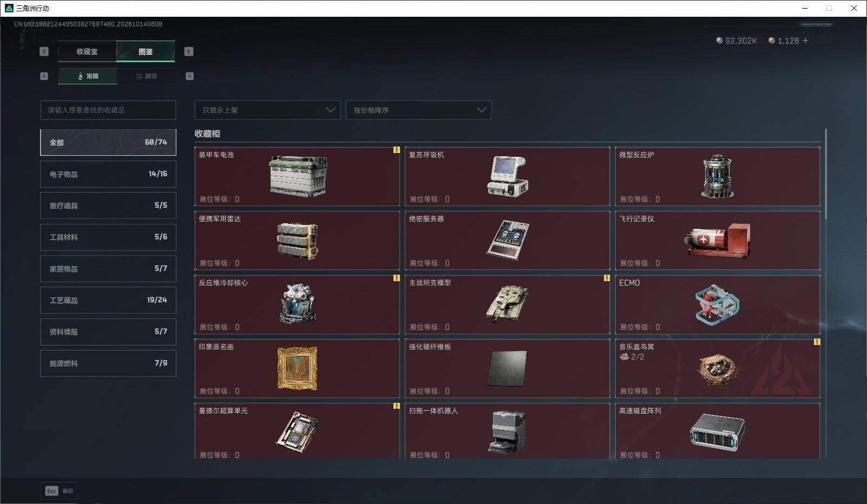Click the plus icon beside 1,126 currency

click(x=805, y=41)
